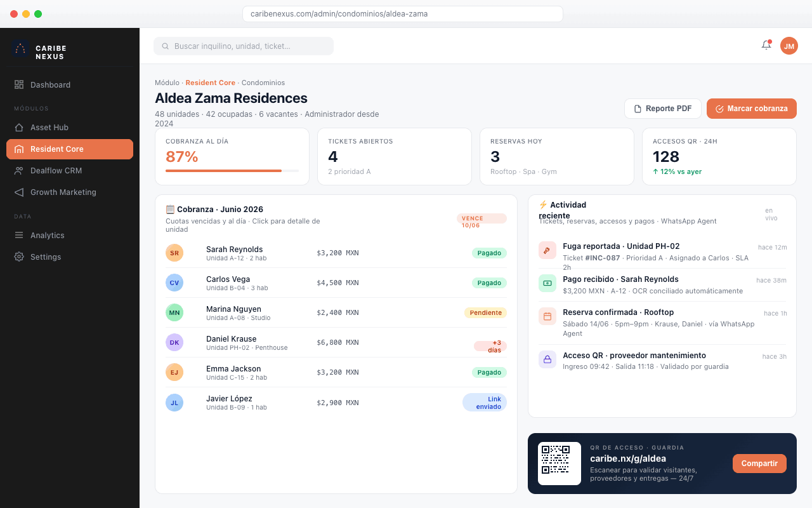Click the $6,800 MXN amount
This screenshot has width=812, height=508.
[337, 342]
